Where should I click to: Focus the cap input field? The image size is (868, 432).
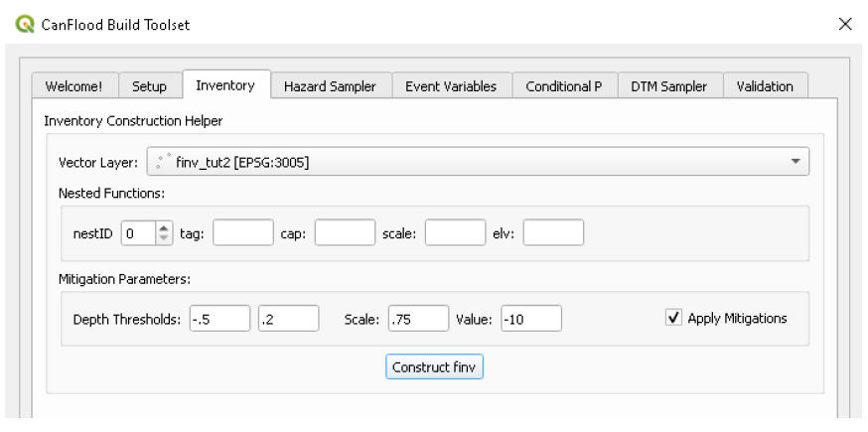345,232
